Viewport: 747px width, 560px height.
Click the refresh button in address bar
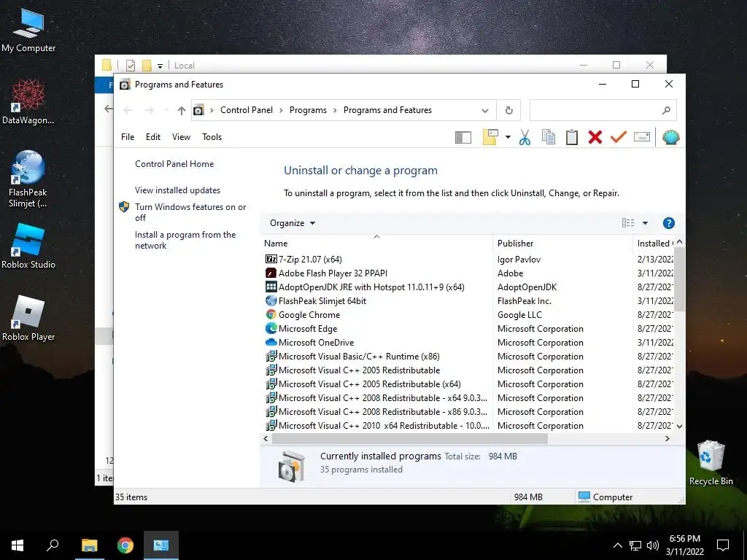click(x=508, y=111)
